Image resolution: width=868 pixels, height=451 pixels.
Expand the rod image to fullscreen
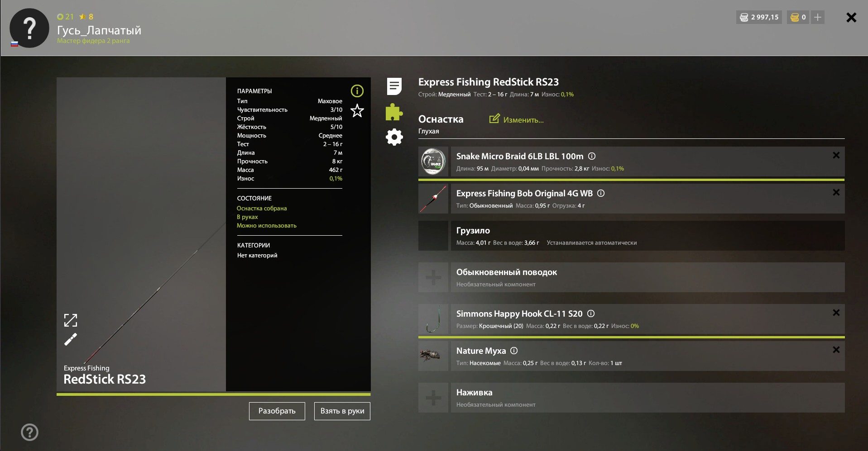(x=71, y=320)
